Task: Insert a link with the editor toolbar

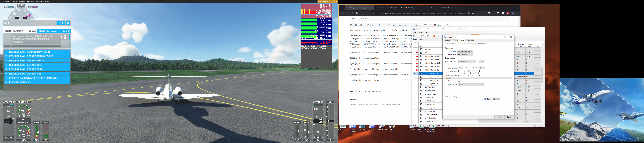Action: click(x=368, y=25)
